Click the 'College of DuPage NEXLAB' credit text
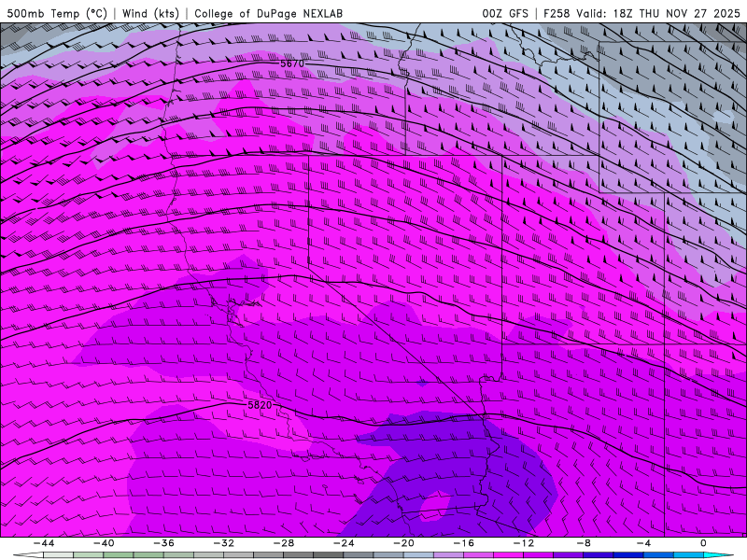747x560 pixels. (x=268, y=13)
